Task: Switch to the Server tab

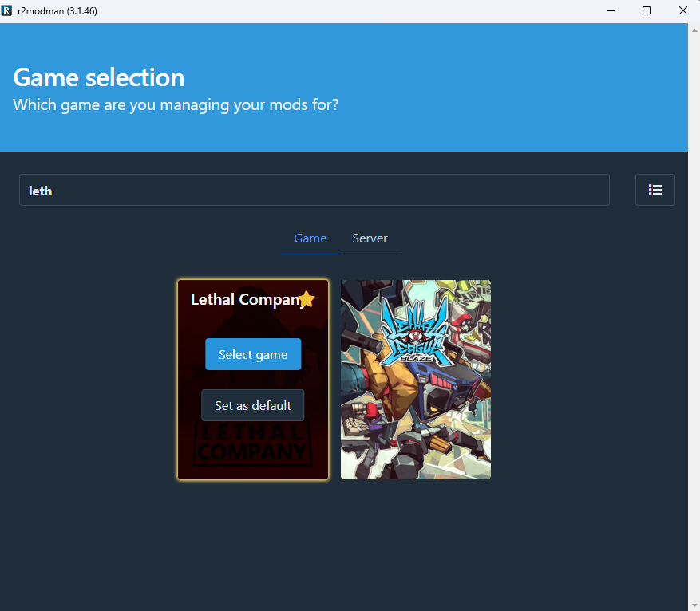Action: (x=370, y=238)
